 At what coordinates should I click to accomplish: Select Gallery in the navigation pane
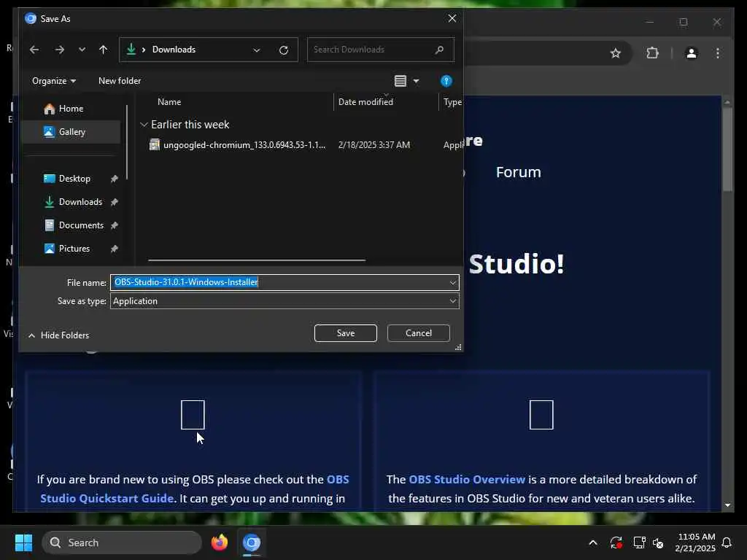[71, 132]
